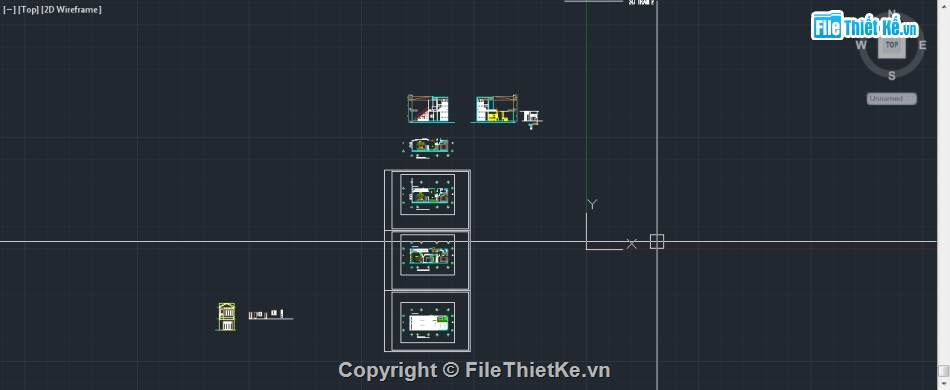Select the small detail drawing beside the elevation
This screenshot has height=390, width=950.
point(271,314)
